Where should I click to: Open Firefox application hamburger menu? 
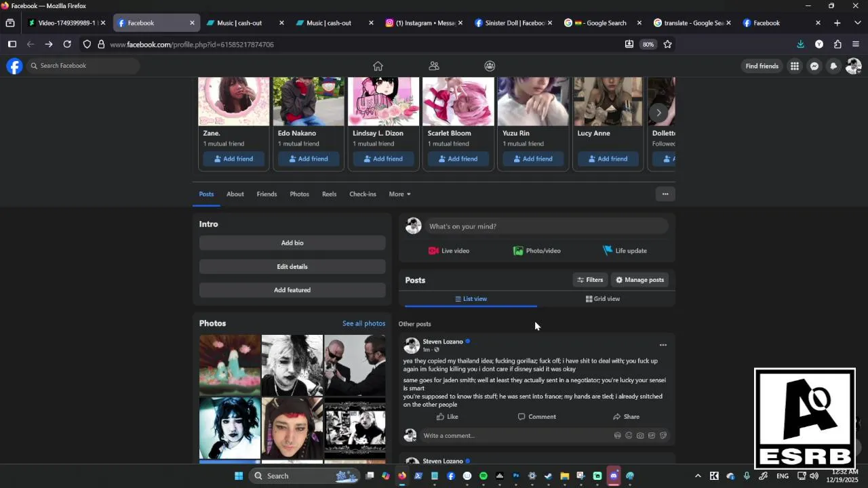(855, 44)
